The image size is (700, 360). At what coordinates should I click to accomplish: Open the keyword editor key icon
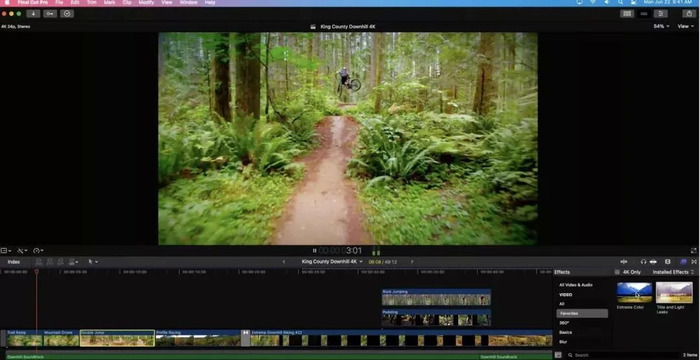(x=50, y=13)
